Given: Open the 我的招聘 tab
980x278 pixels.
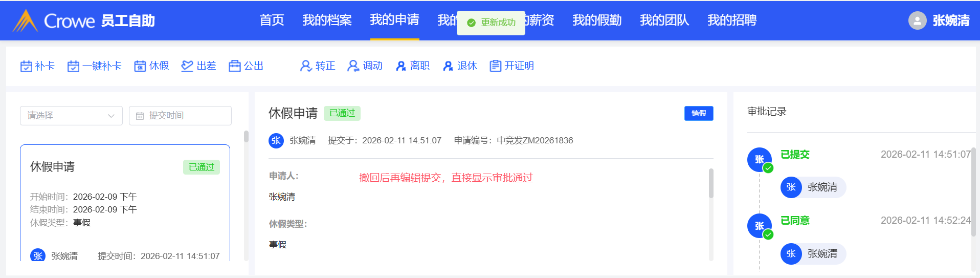Looking at the screenshot, I should [732, 20].
